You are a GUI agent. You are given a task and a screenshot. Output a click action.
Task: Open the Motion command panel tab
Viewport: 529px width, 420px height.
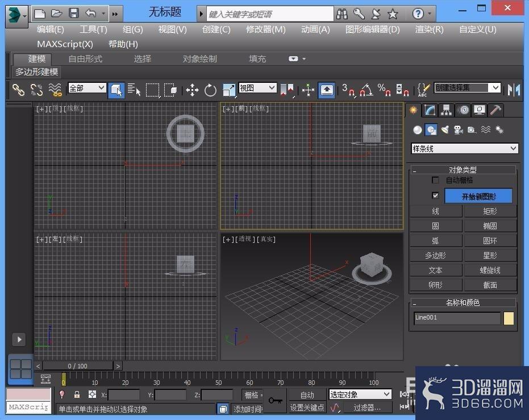[464, 110]
